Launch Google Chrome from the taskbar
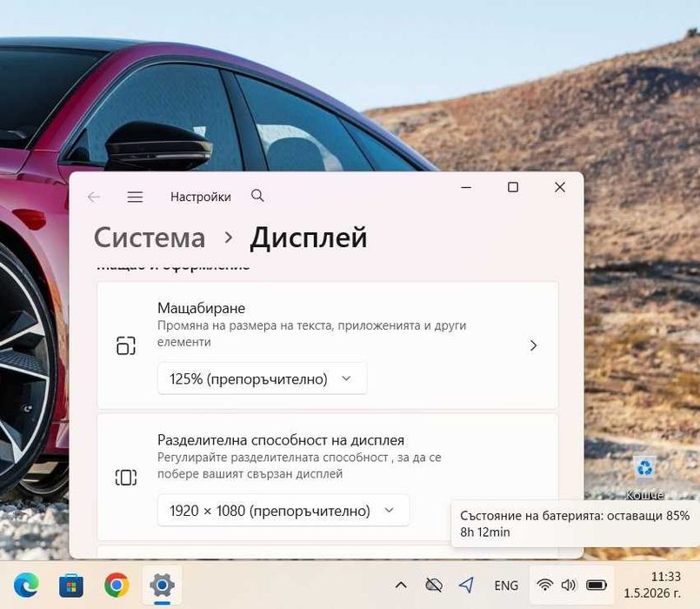The image size is (700, 609). pos(117,585)
